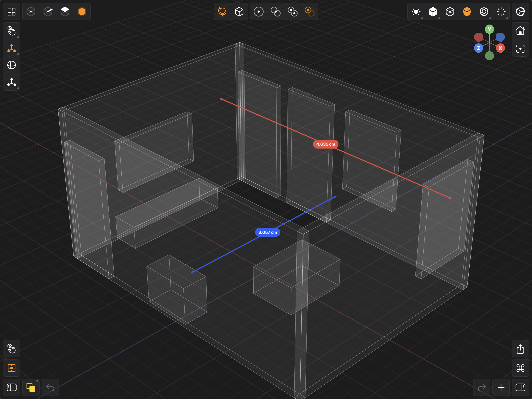Click the plus add object button
This screenshot has width=532, height=399.
501,387
